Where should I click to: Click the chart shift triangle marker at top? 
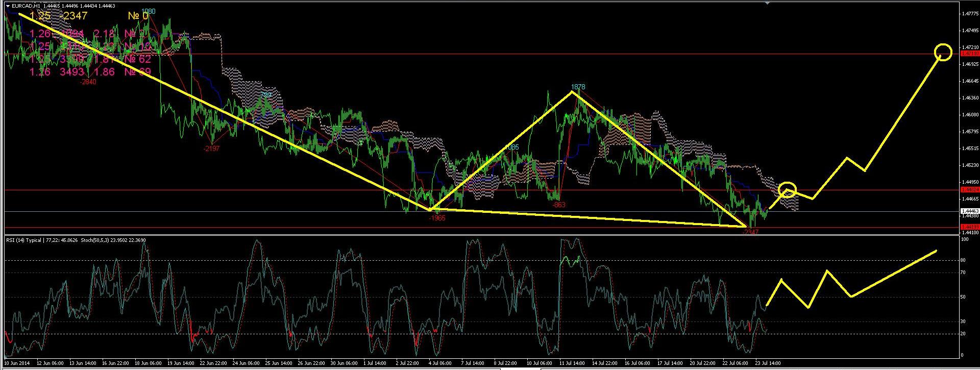[x=767, y=3]
